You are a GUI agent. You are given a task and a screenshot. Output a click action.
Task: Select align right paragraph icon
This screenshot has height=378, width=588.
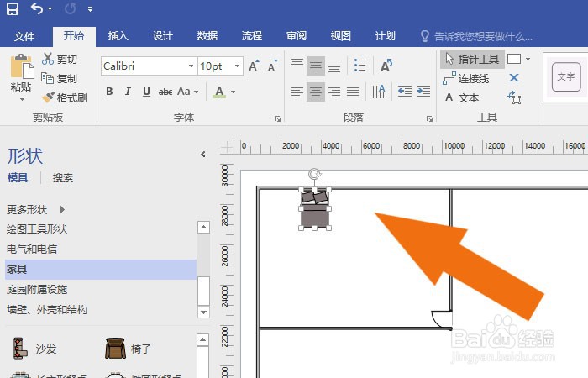(334, 92)
